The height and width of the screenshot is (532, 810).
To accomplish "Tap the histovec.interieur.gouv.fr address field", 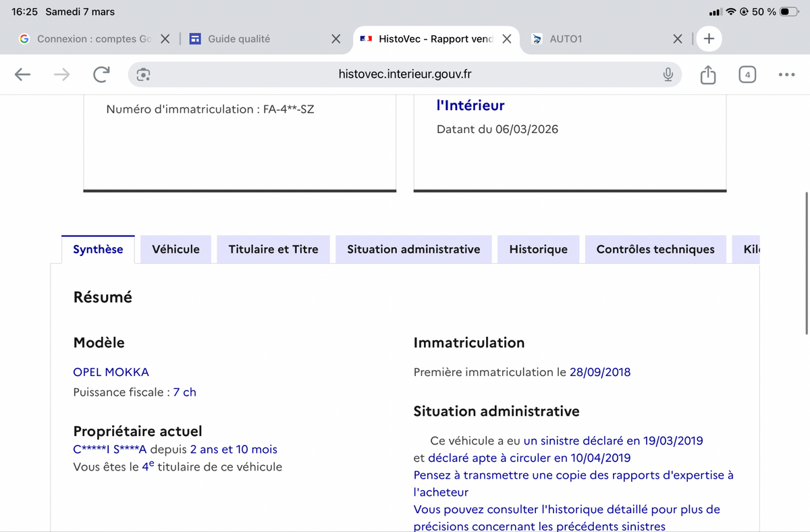I will (405, 75).
